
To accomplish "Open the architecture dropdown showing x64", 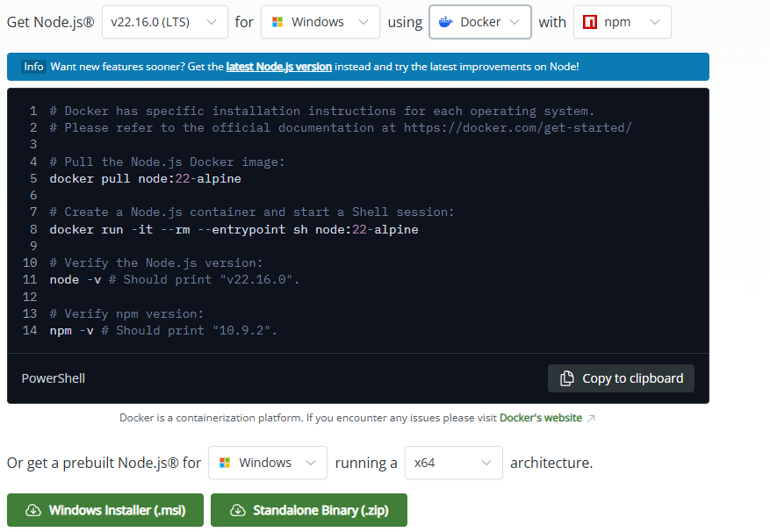I will (453, 463).
